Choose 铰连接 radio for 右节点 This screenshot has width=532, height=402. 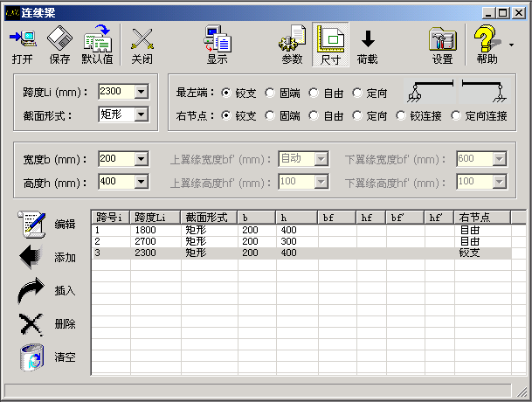click(x=401, y=114)
